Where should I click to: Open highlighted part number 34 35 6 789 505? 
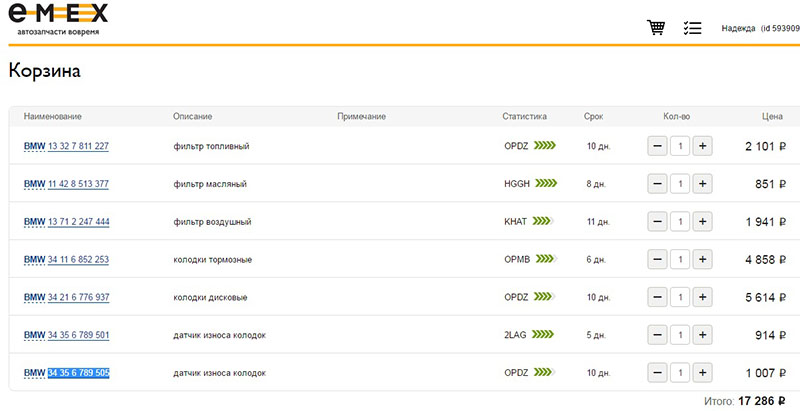pos(78,373)
